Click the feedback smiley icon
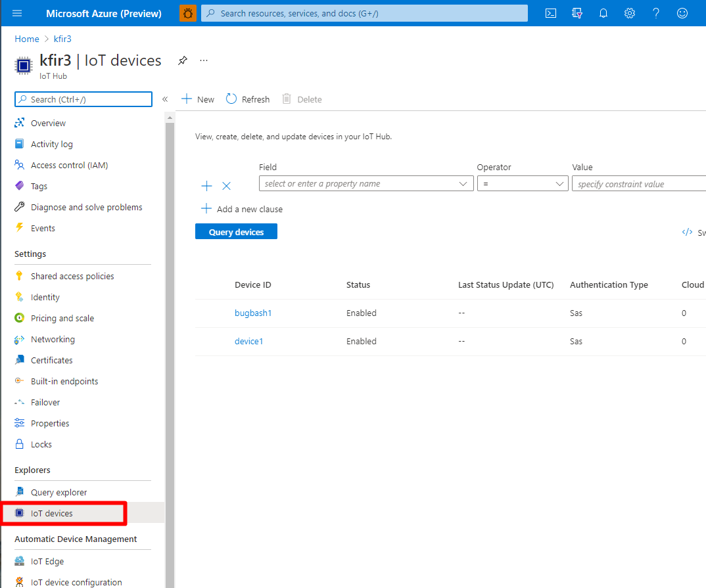This screenshot has height=588, width=706. tap(682, 13)
